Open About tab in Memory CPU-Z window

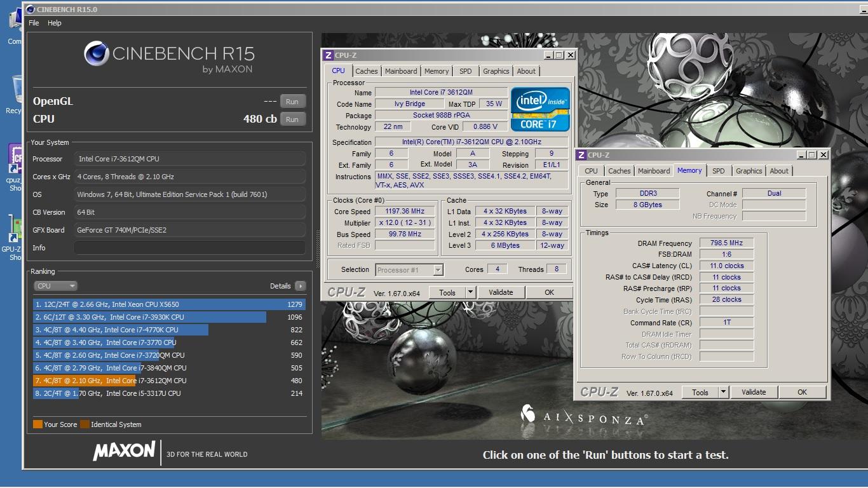[x=779, y=171]
